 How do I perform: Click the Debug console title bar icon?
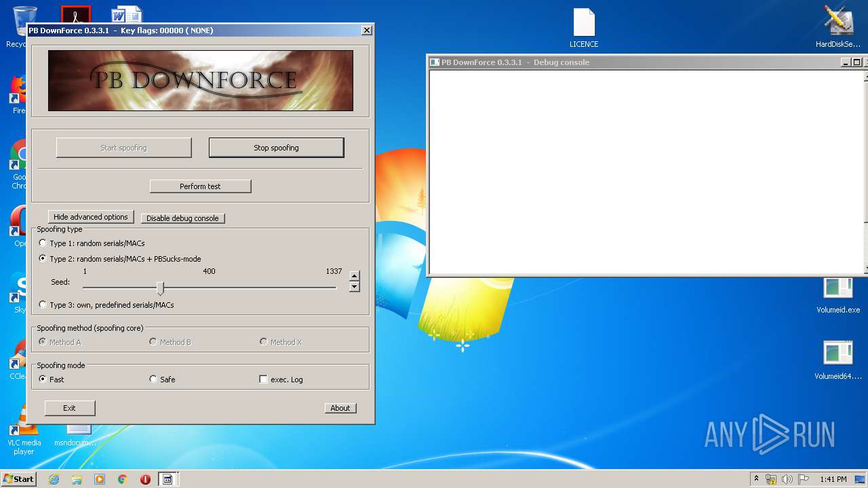[x=435, y=62]
